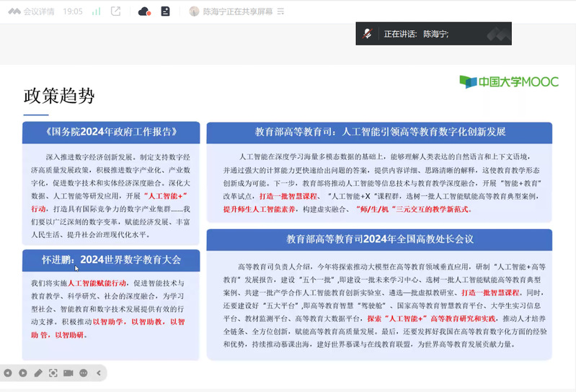Open 会议详情 meeting details
This screenshot has width=576, height=392.
[x=32, y=12]
